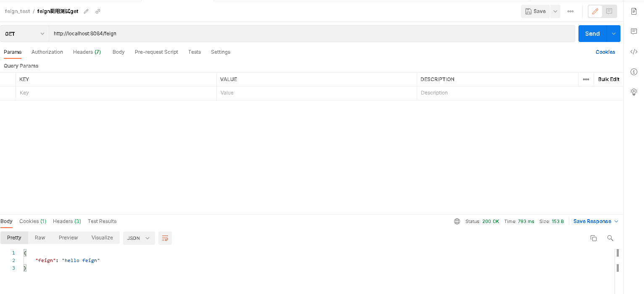The image size is (644, 294).
Task: Rename the request using the pencil icon
Action: click(86, 11)
